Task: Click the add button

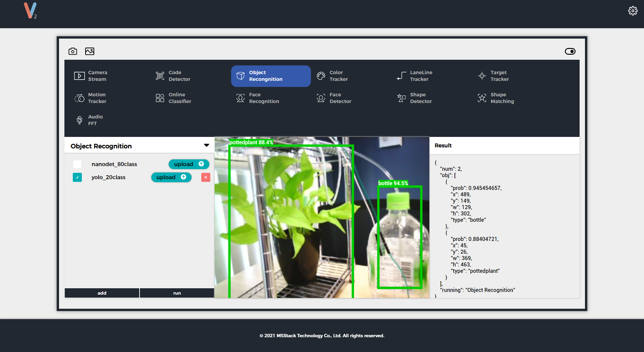Action: click(102, 293)
